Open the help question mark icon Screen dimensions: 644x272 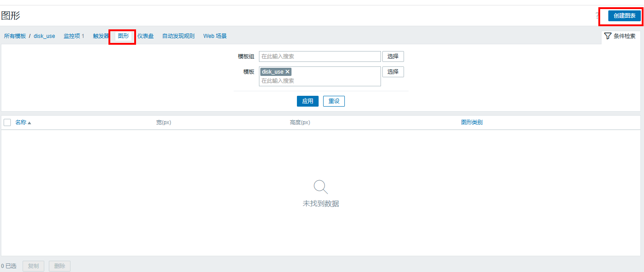[597, 16]
